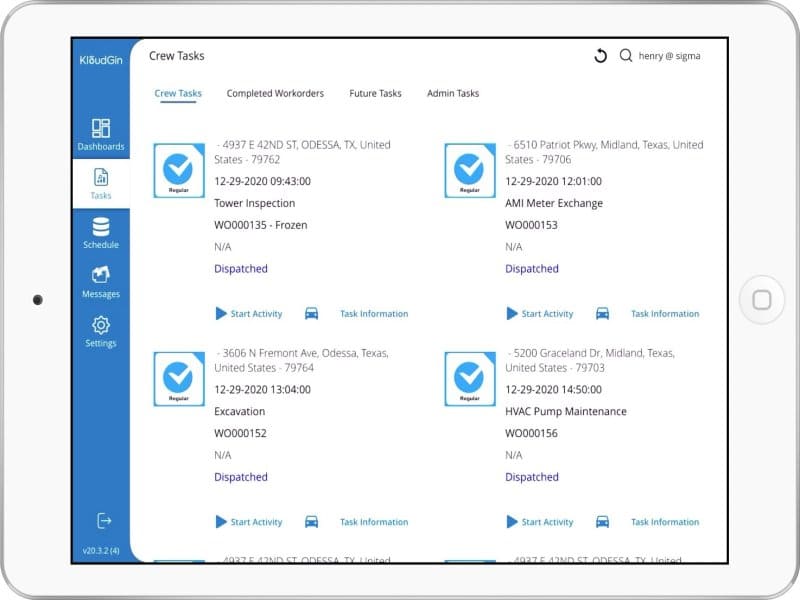Click the KloudGin logo

point(100,59)
